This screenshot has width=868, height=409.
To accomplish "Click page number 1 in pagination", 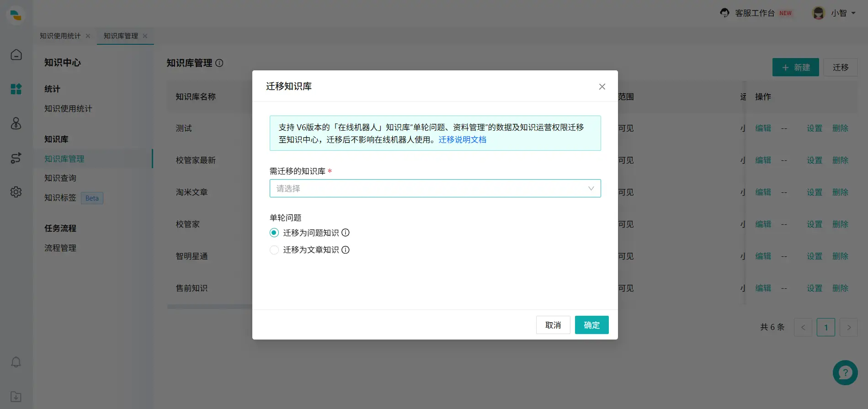I will (x=826, y=327).
